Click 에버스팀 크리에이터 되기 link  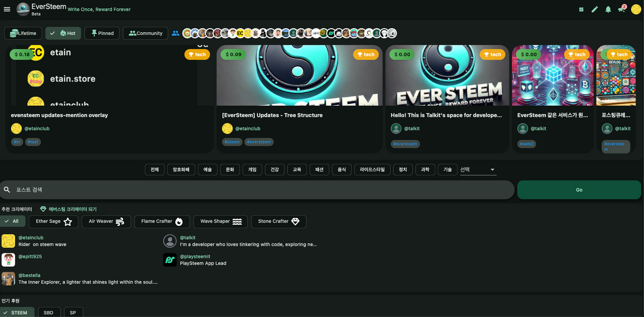[x=68, y=209]
